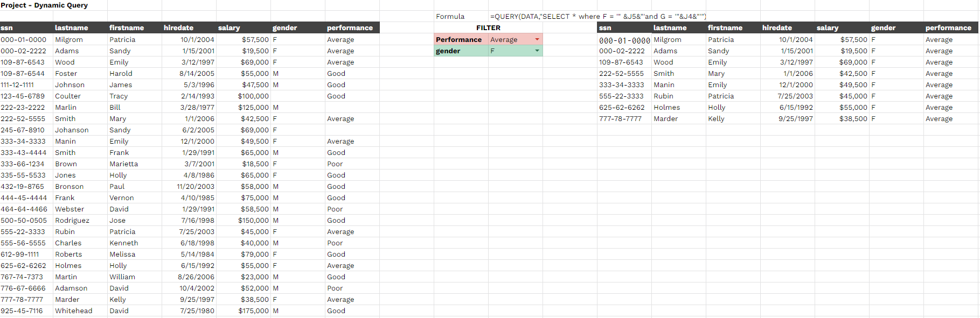Select the Project - Dynamic Query title

coord(44,5)
